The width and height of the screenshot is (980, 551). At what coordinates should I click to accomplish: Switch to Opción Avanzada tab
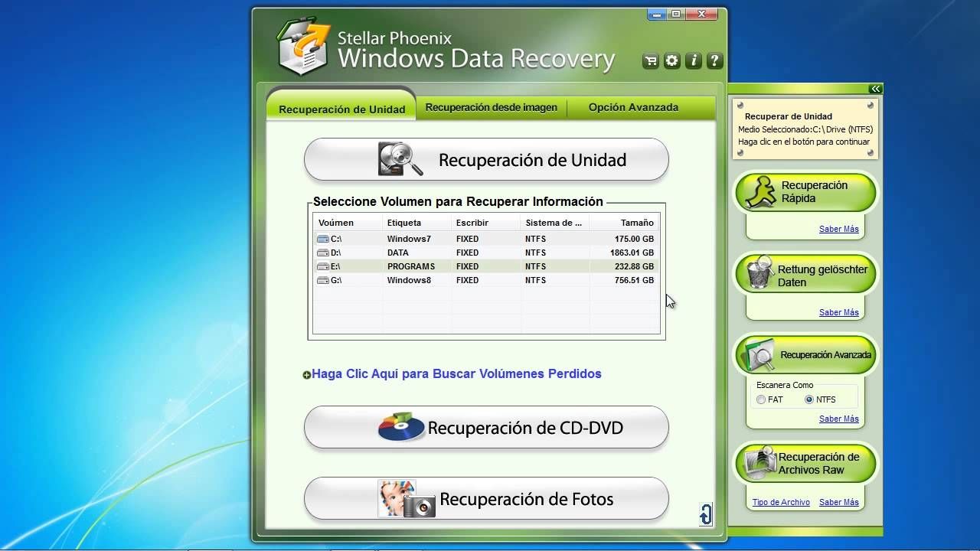[x=633, y=108]
